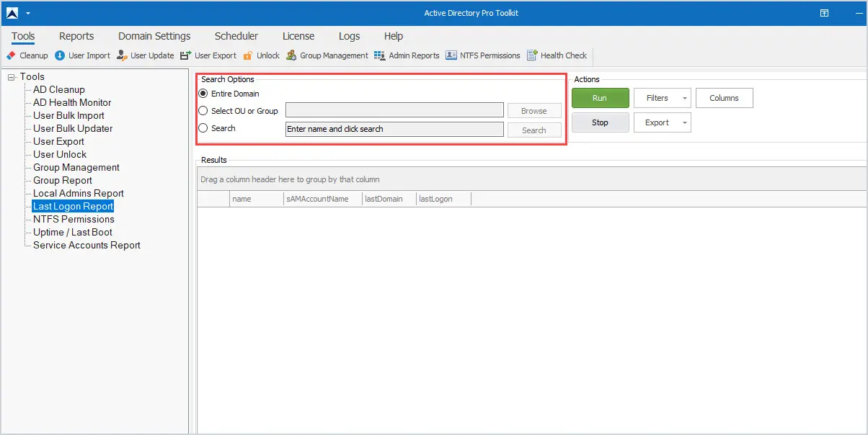Select User Bulk Updater in the tree
Viewport: 868px width, 435px height.
click(73, 128)
